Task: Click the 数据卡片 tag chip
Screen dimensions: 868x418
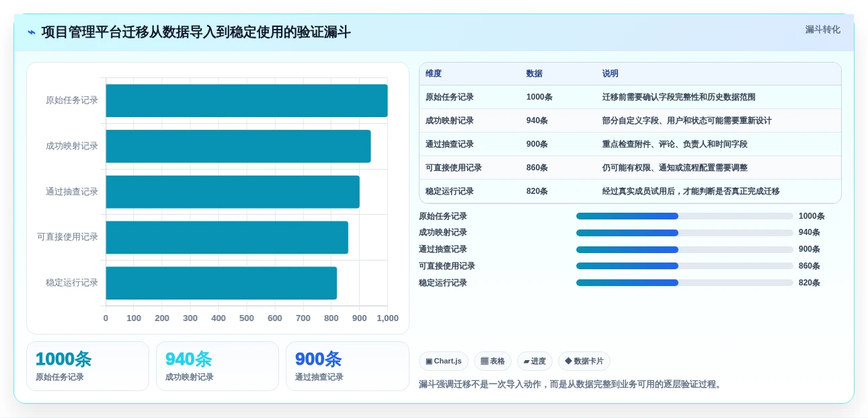Action: click(x=584, y=361)
